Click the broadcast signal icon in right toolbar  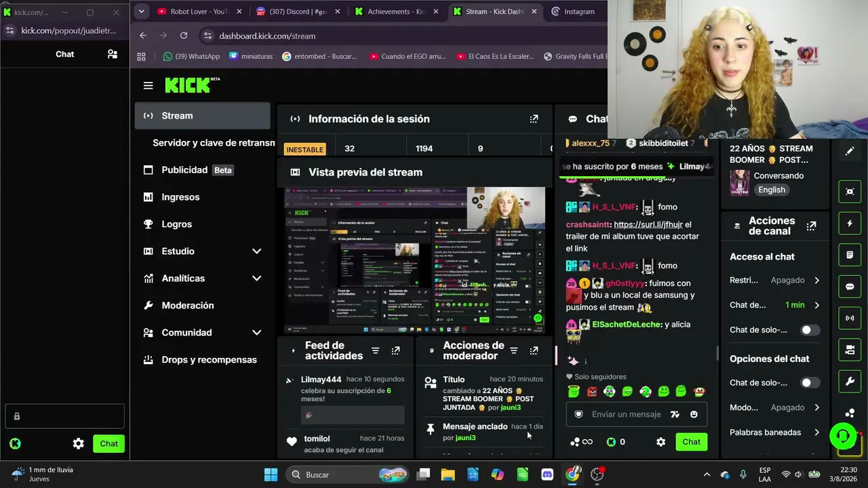point(850,318)
